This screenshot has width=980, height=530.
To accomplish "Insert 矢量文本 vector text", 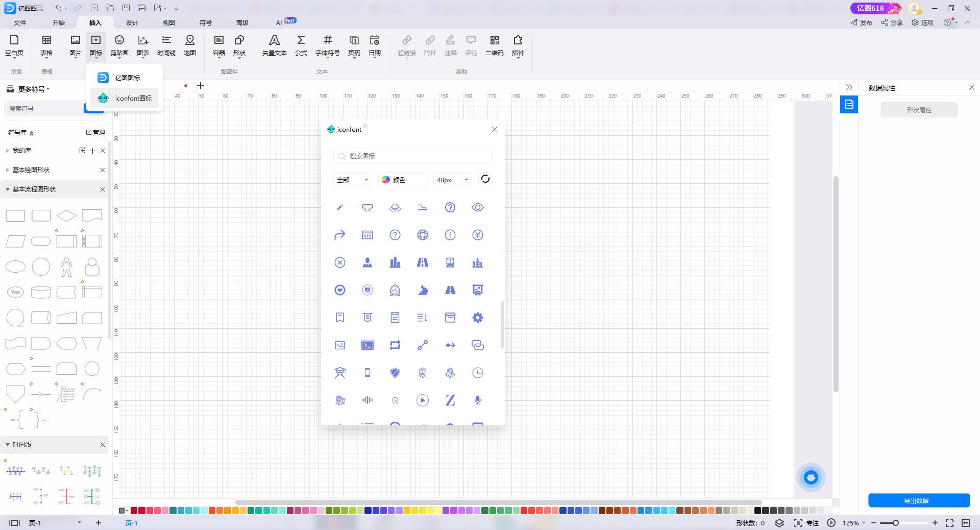I will [275, 46].
